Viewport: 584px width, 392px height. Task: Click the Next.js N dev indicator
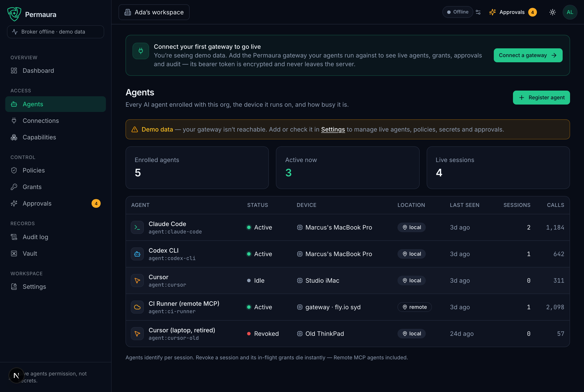[x=17, y=375]
